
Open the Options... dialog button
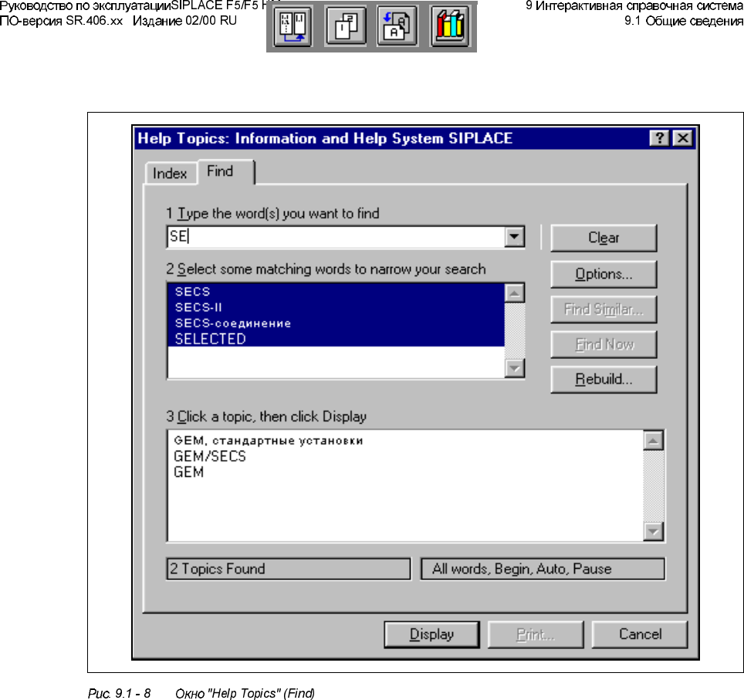[x=604, y=274]
